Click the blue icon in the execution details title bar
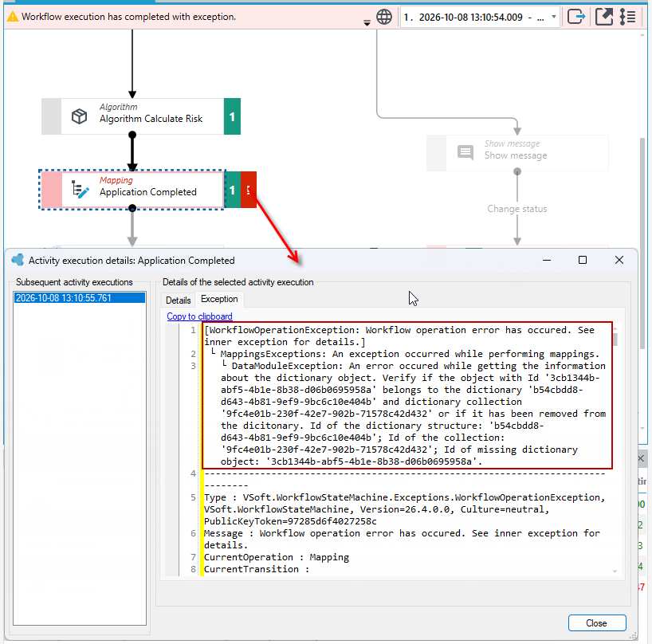652x644 pixels. (18, 261)
